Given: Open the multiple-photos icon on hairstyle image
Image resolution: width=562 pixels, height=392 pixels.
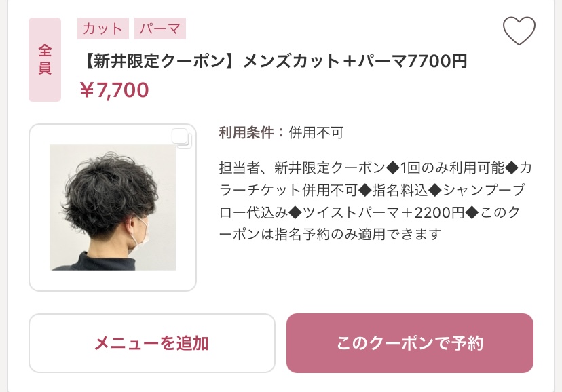Looking at the screenshot, I should click(x=182, y=138).
